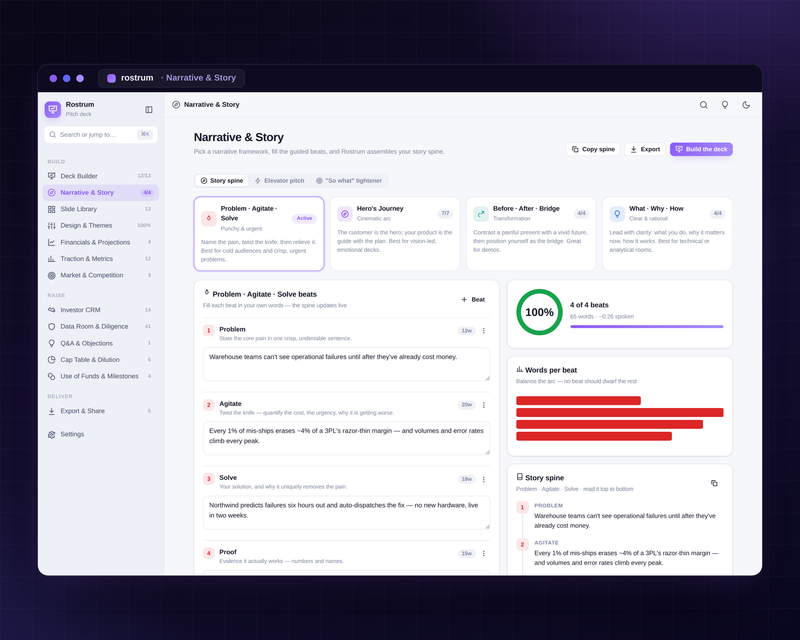The height and width of the screenshot is (640, 800).
Task: Collapse the sidebar with the panel icon
Action: pyautogui.click(x=149, y=109)
